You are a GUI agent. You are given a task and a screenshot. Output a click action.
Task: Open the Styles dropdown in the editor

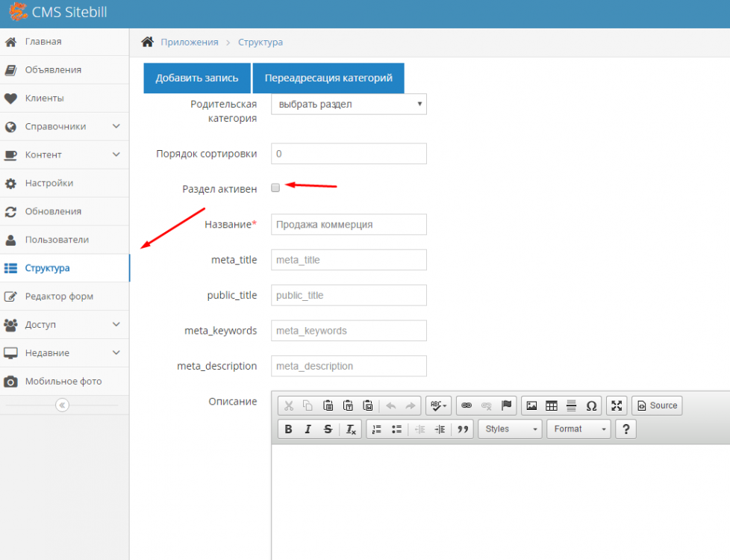[511, 429]
